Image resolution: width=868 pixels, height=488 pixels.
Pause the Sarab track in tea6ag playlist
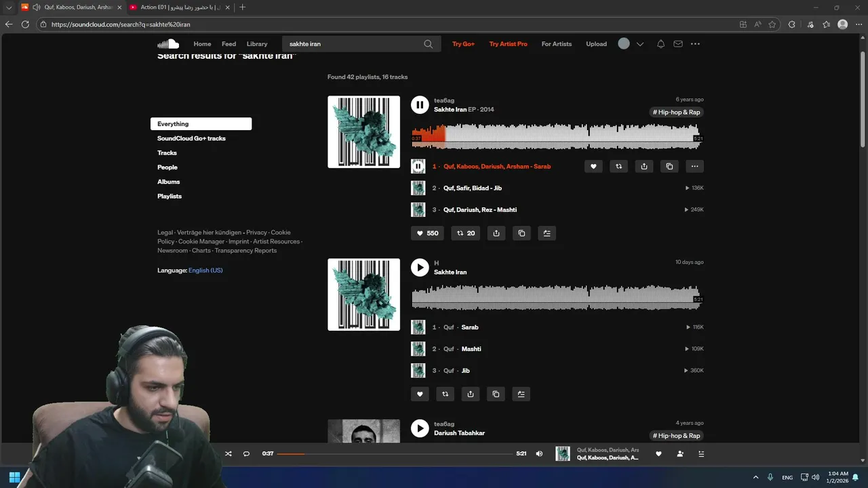point(418,166)
